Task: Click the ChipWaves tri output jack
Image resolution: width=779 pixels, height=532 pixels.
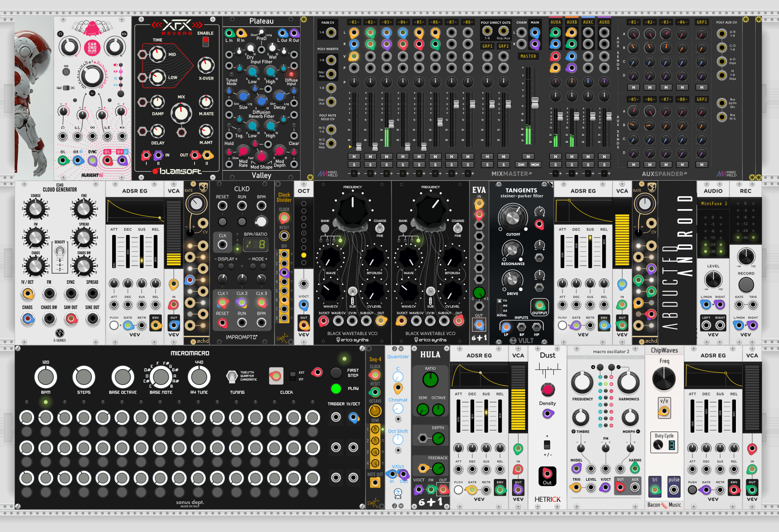Action: tap(655, 489)
